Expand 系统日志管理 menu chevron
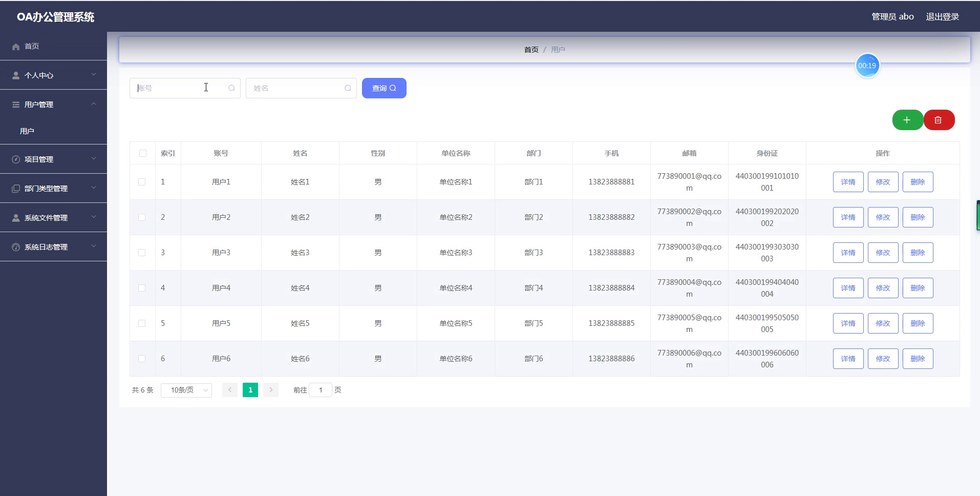Viewport: 980px width, 496px height. 94,246
